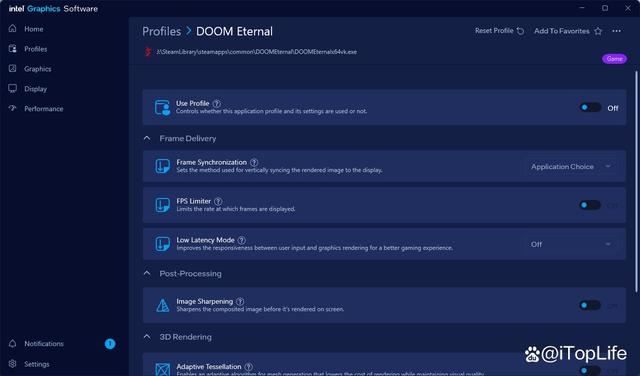
Task: Click the DOOM Eternal breadcrumb title
Action: pyautogui.click(x=234, y=31)
